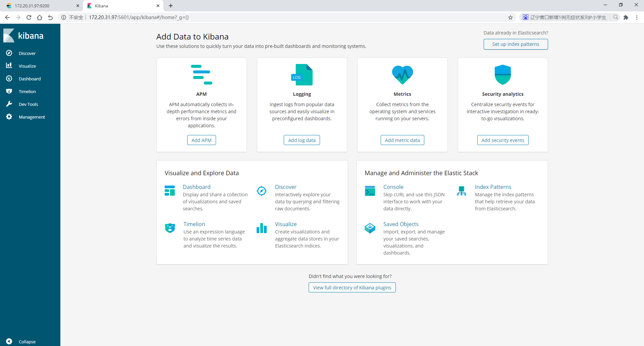Open the Dashboard link in Explore Data
The image size is (644, 346).
point(197,187)
